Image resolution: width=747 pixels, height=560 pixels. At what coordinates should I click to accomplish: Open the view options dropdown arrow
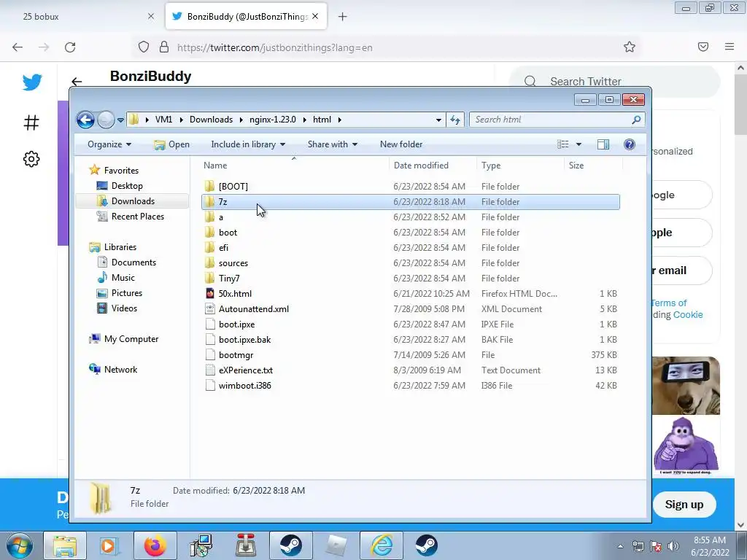[x=578, y=144]
